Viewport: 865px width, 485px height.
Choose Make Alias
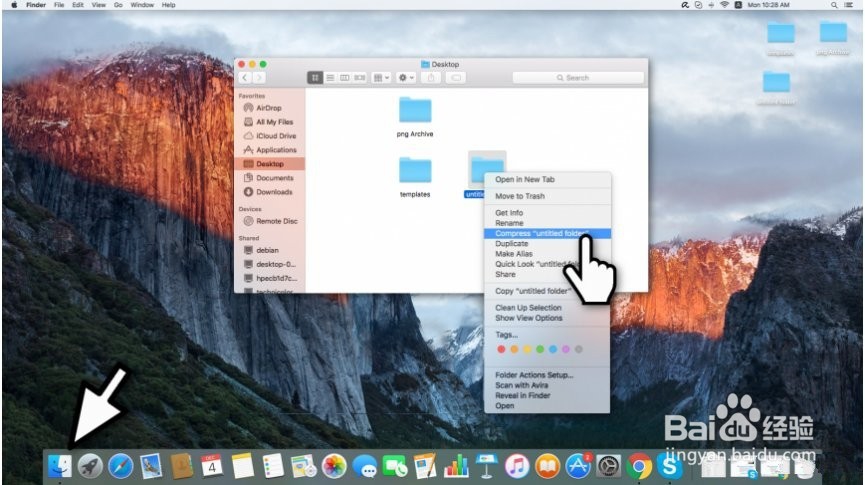[514, 254]
